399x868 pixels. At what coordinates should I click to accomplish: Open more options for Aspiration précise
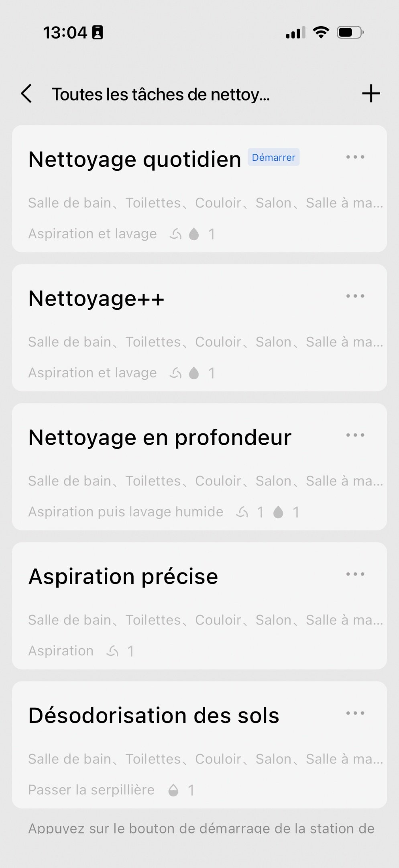(355, 574)
